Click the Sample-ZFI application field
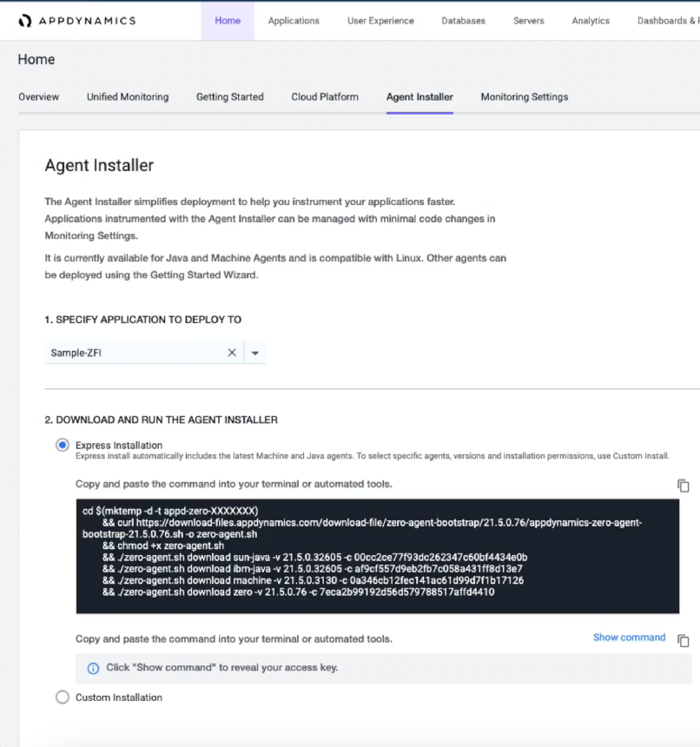 click(144, 353)
